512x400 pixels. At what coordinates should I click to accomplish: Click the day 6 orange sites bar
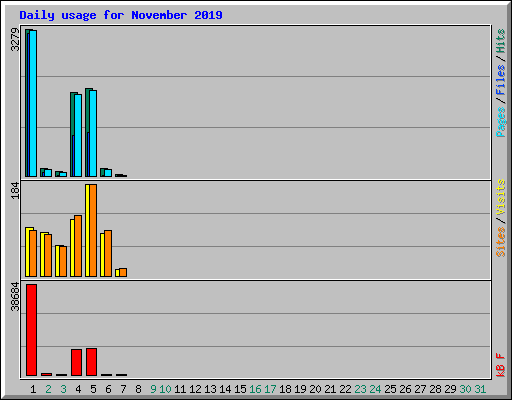(x=108, y=253)
